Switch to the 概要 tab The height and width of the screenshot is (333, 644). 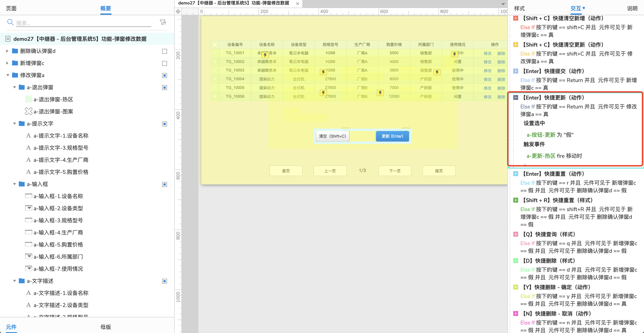pos(105,9)
